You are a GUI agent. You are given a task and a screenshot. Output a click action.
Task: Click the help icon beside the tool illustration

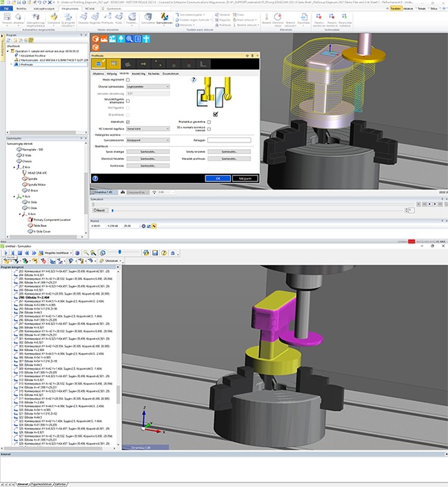(194, 80)
